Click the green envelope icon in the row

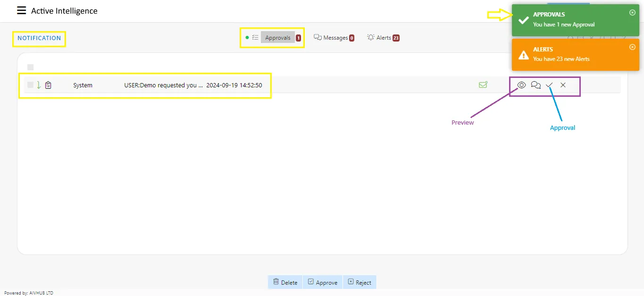[483, 85]
